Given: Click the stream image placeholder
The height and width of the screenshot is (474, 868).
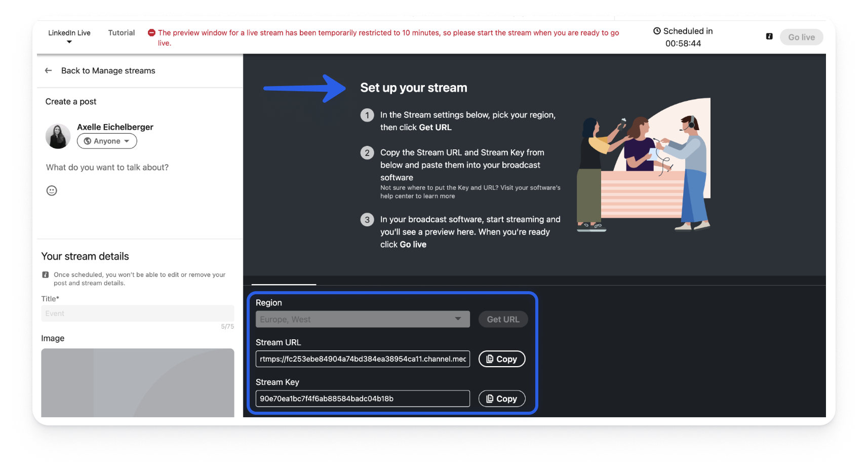Looking at the screenshot, I should (138, 383).
